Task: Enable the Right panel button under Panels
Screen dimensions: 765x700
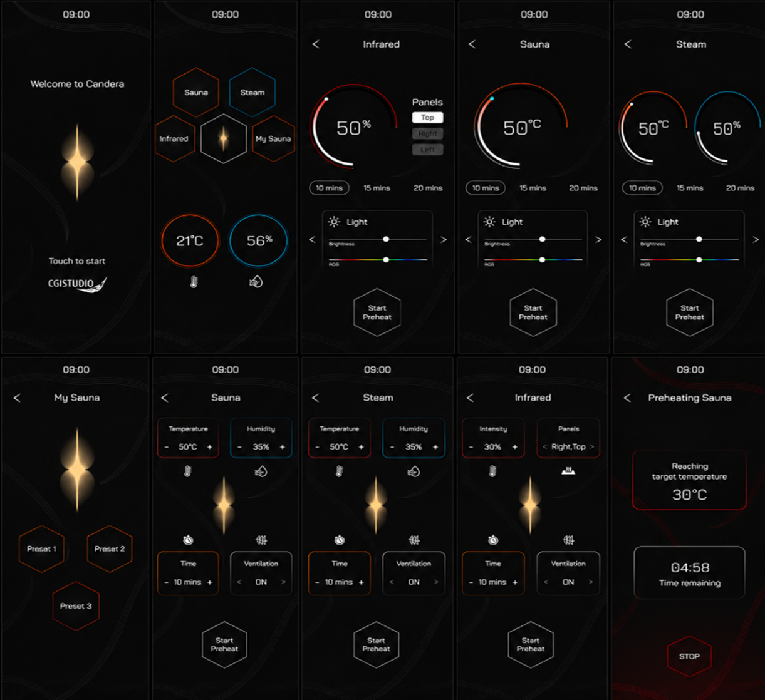Action: tap(427, 133)
